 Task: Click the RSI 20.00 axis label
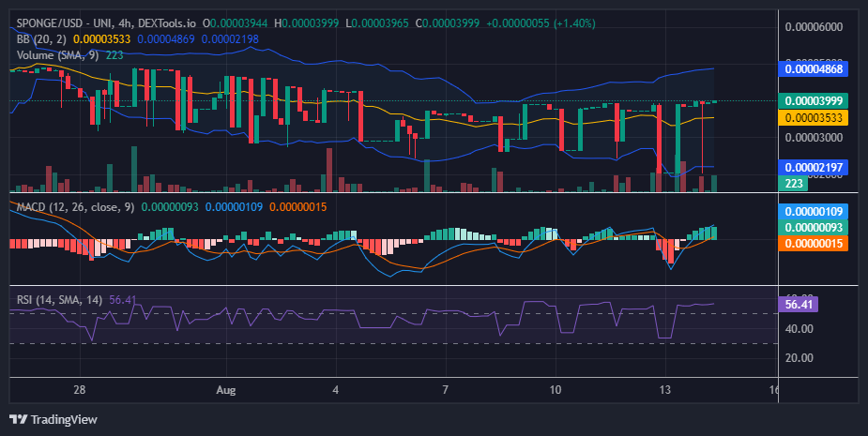pos(799,358)
